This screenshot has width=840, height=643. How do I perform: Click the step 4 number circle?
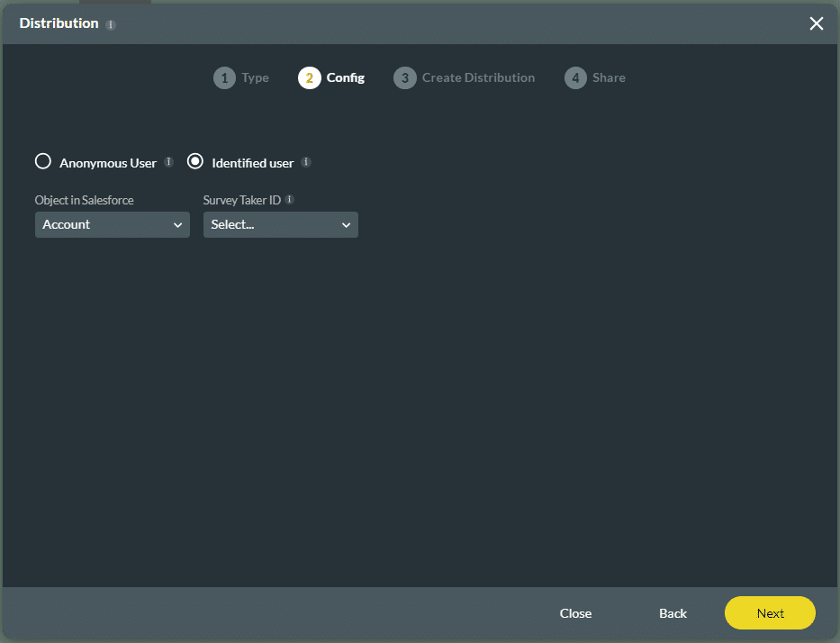(575, 78)
